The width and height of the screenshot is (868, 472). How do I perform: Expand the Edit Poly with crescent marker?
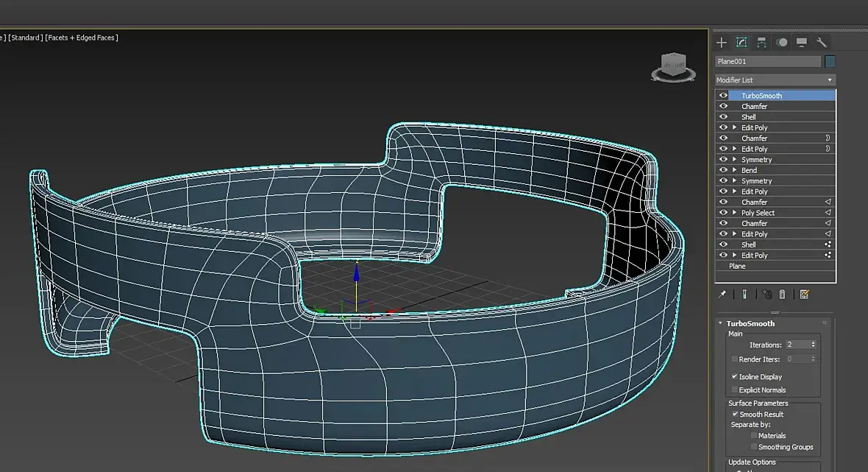[x=735, y=149]
